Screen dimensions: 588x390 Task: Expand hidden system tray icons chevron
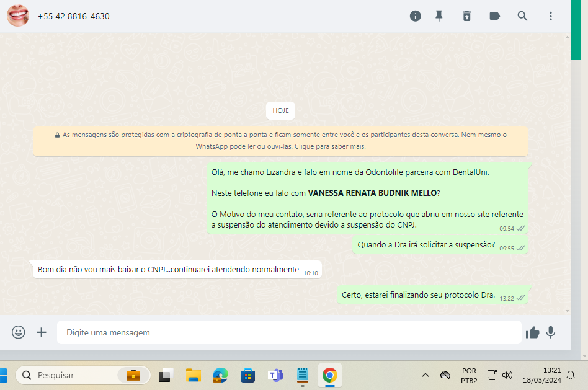[425, 375]
